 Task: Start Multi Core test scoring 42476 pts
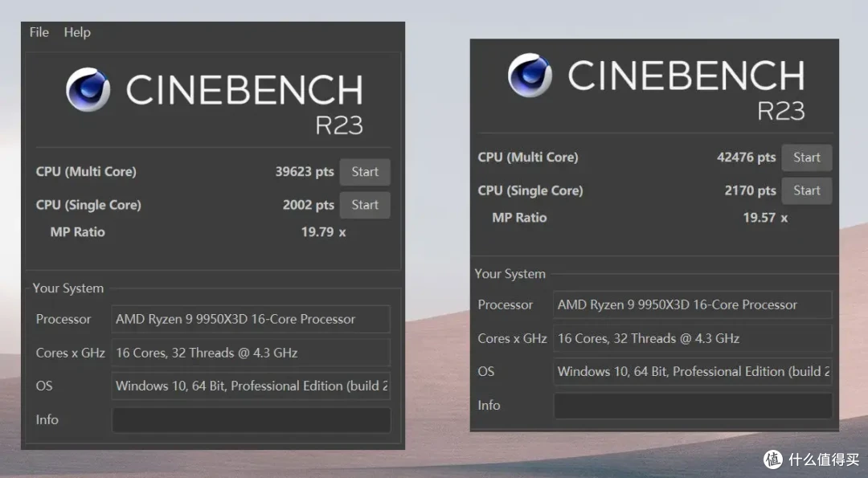[x=807, y=157]
